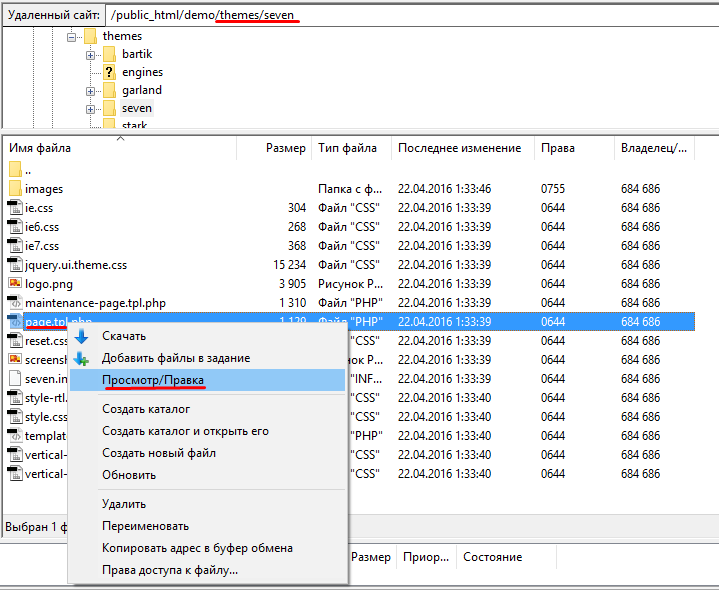719x590 pixels.
Task: Click the Приор... queue column header
Action: (x=426, y=557)
